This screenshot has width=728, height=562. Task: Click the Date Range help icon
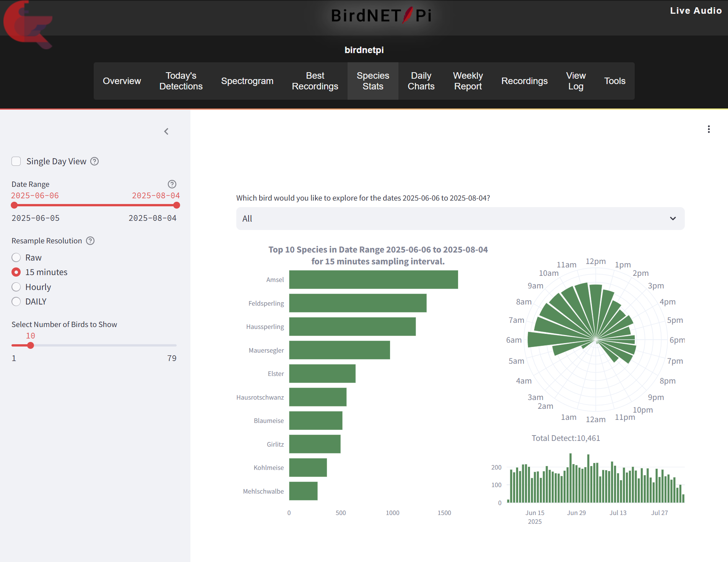172,184
